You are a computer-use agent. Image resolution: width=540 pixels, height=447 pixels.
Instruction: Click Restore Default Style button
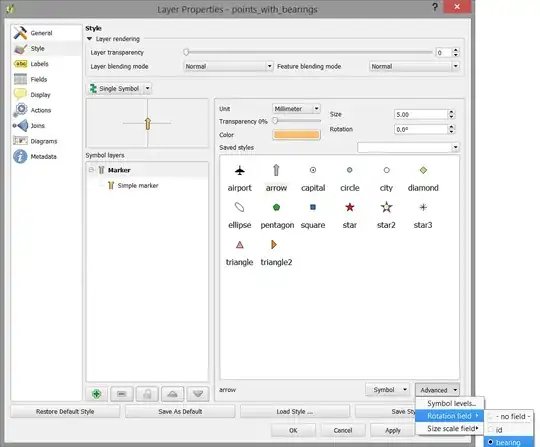(x=65, y=412)
